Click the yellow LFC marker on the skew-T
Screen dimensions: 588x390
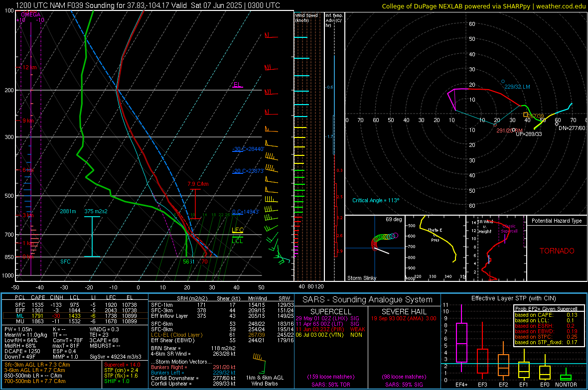pos(237,230)
